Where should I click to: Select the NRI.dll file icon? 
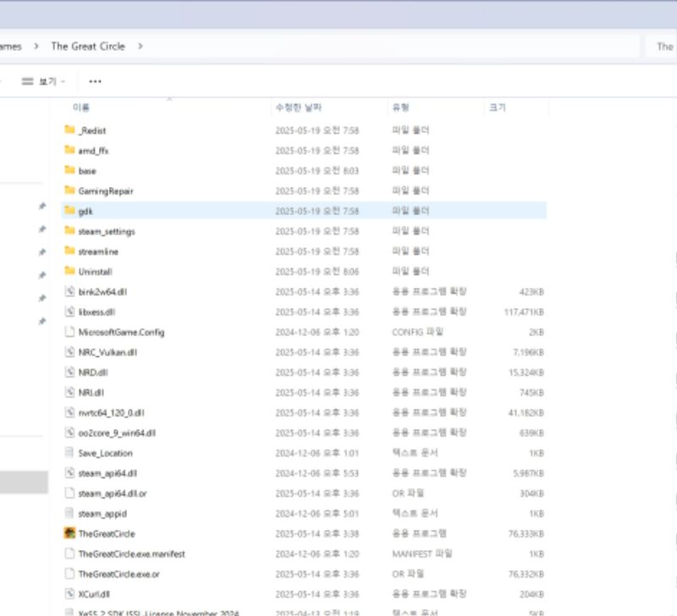[x=69, y=393]
